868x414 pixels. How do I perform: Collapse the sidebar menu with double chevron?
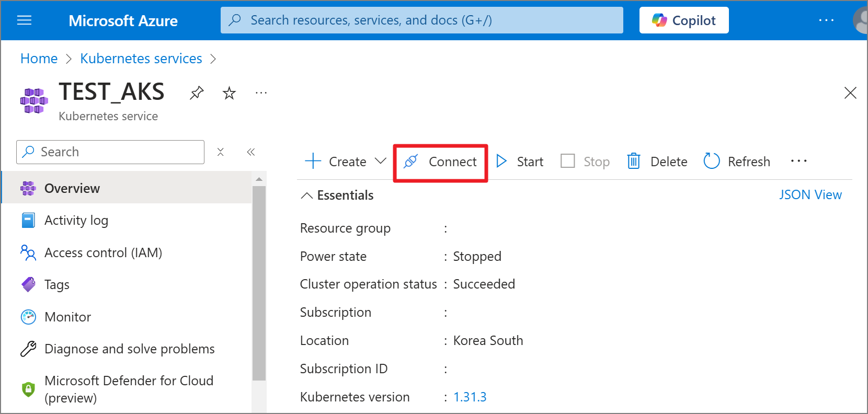pos(251,152)
